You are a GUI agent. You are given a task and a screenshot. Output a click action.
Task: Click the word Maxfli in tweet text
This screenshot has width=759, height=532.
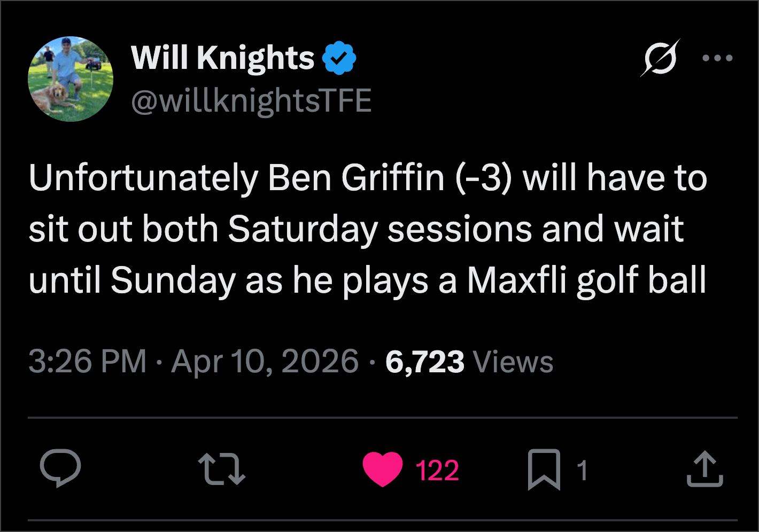tap(517, 280)
